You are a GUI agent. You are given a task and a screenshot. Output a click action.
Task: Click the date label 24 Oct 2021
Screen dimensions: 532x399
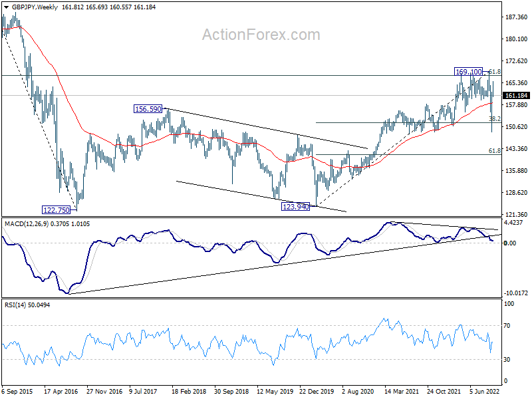[444, 391]
